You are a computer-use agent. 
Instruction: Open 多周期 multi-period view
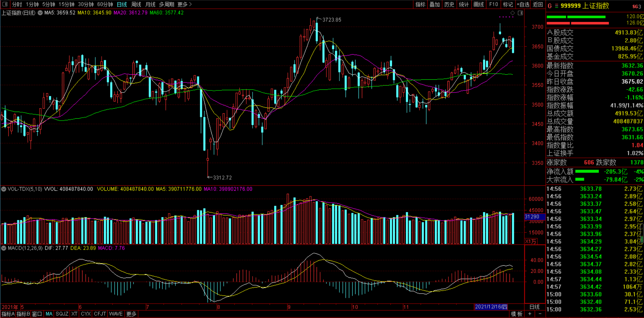tap(166, 4)
